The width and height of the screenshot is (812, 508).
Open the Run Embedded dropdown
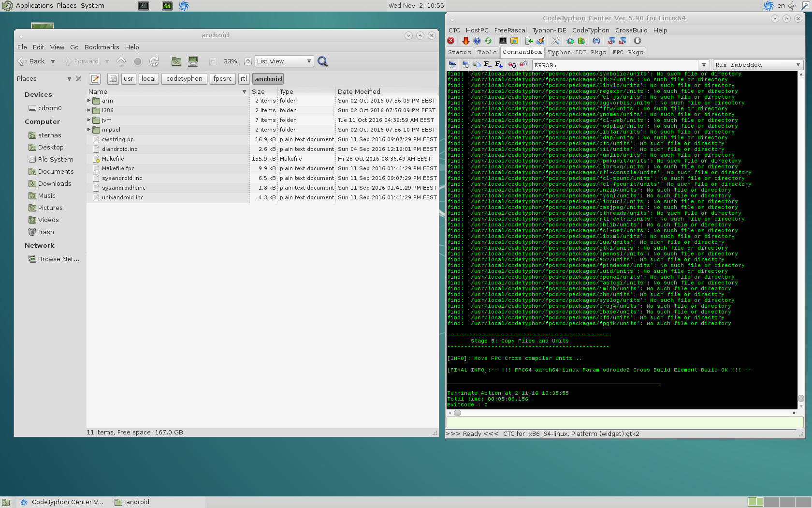[758, 65]
